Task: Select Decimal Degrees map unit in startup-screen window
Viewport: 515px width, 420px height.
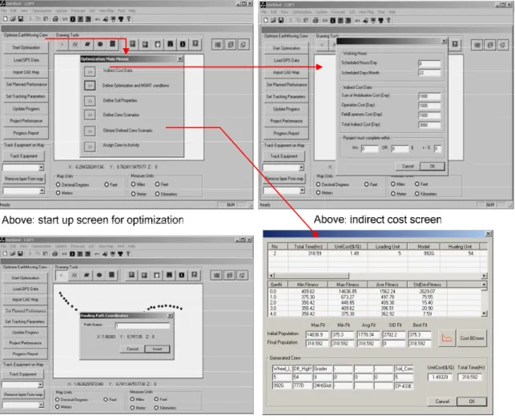Action: tap(58, 184)
